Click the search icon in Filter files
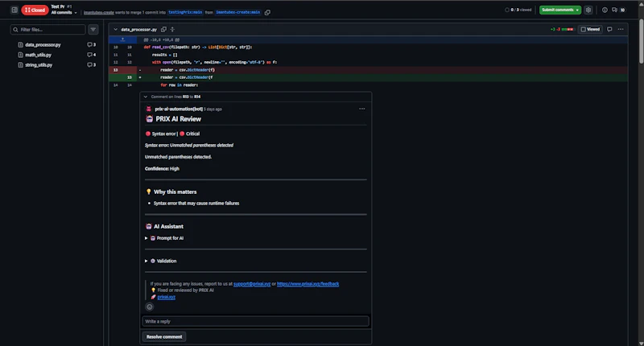 coord(15,30)
